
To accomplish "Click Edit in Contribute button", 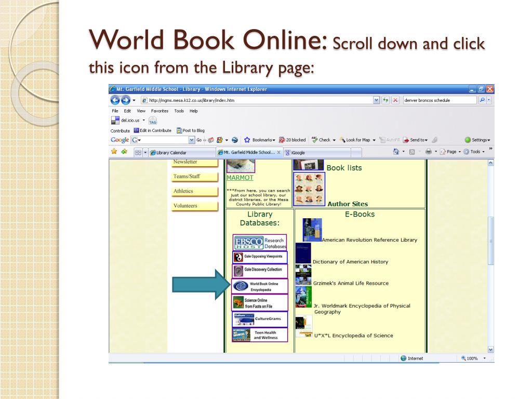I will [153, 130].
